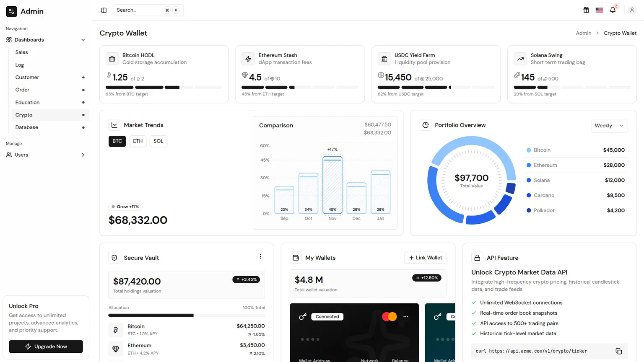
Task: Open wallet card ellipsis menu
Action: (405, 317)
